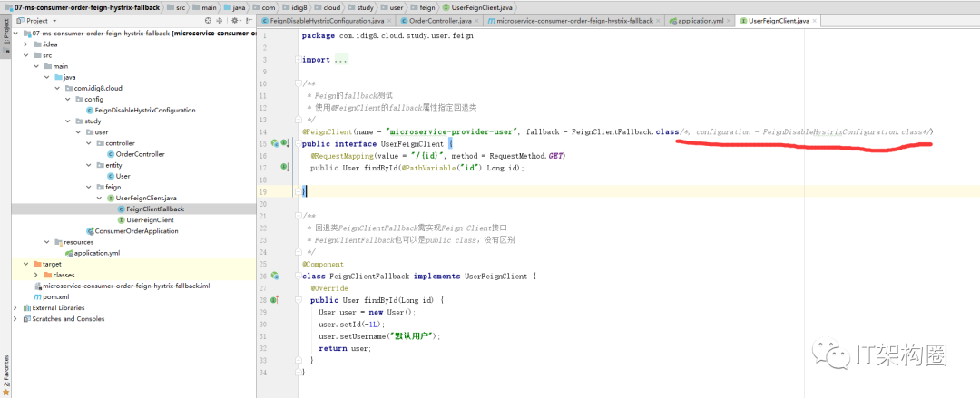
Task: Select pom.xml in project tree
Action: [x=52, y=296]
